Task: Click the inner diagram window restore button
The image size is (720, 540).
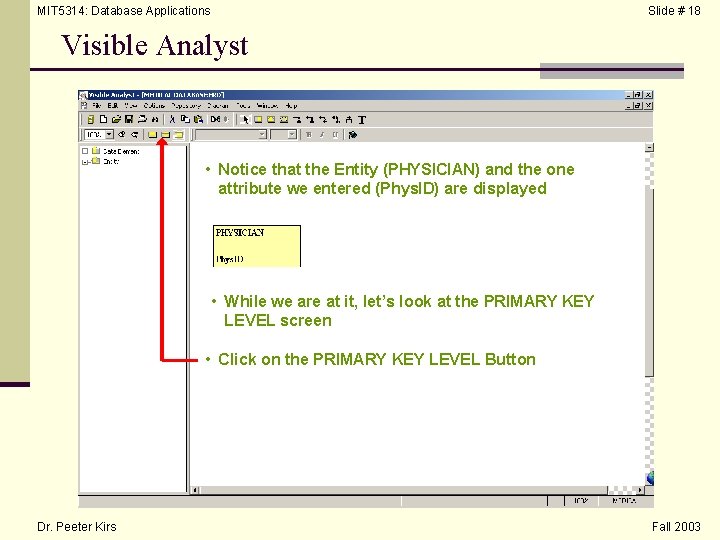Action: coord(638,106)
